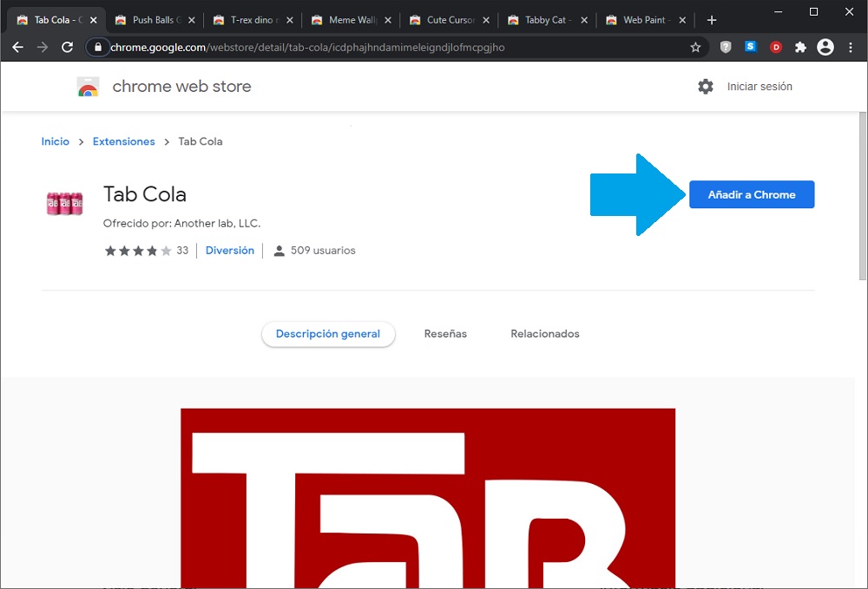Open the Relacionados tab
The height and width of the screenshot is (589, 868).
(x=544, y=334)
